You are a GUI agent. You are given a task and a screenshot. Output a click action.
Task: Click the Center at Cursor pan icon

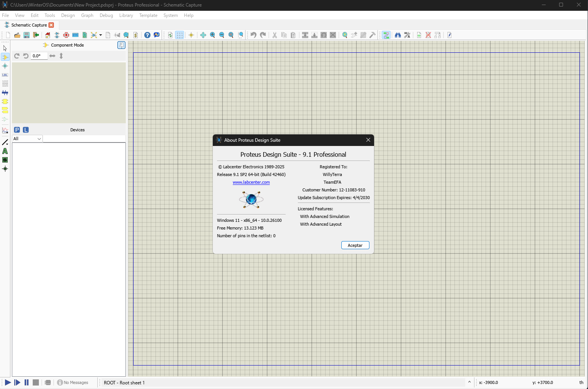pos(203,35)
